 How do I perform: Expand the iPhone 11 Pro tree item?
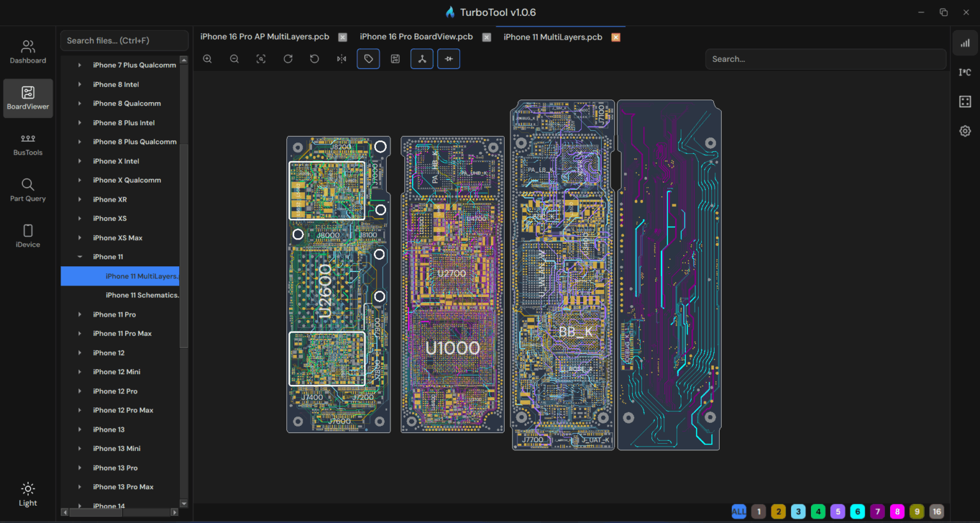[x=79, y=314]
